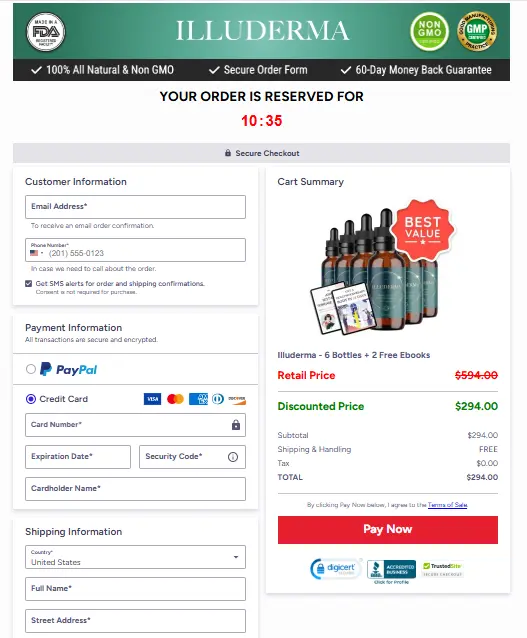Uncheck the SMS alerts checkbox

28,284
